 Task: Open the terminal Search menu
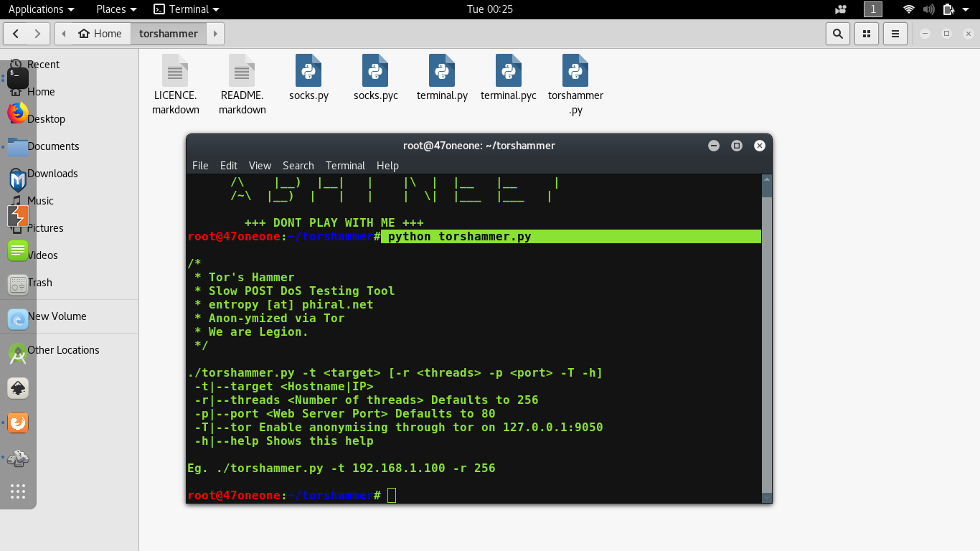point(298,166)
